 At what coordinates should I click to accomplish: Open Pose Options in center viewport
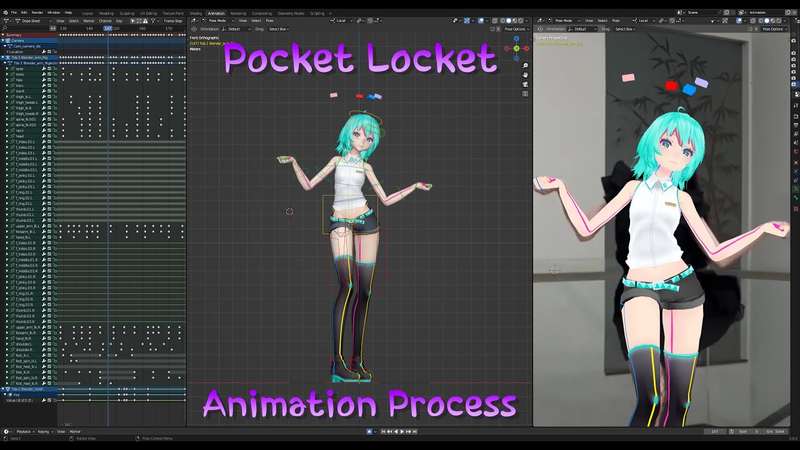pyautogui.click(x=516, y=29)
